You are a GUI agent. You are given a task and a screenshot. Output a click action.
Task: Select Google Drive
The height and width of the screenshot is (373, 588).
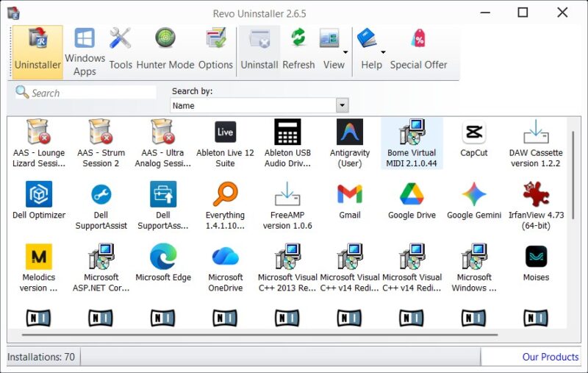(412, 200)
